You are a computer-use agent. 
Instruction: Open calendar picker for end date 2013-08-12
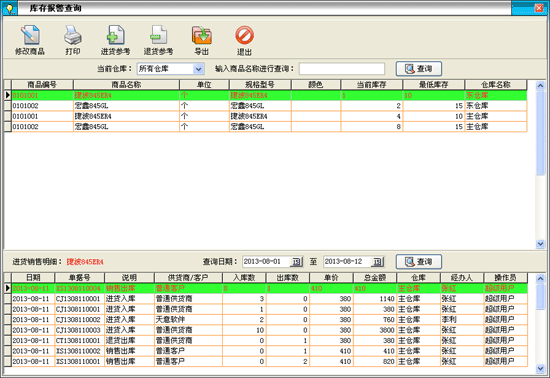point(377,262)
